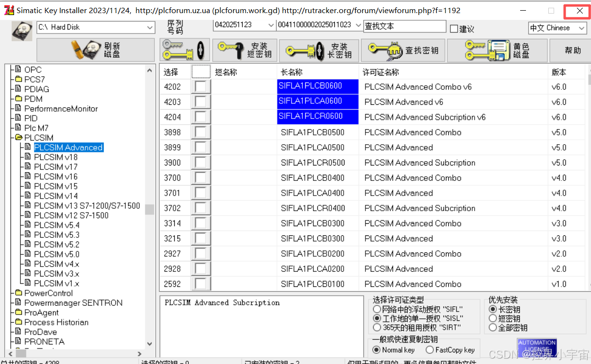The image size is (591, 364).
Task: Click Yellow disk button (黄色磁盘)
Action: (497, 50)
